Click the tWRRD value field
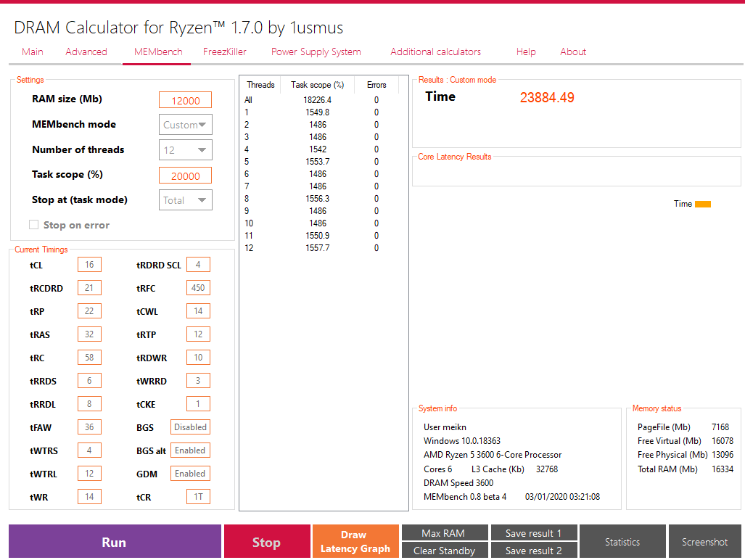Screen dimensions: 745x560 (198, 380)
